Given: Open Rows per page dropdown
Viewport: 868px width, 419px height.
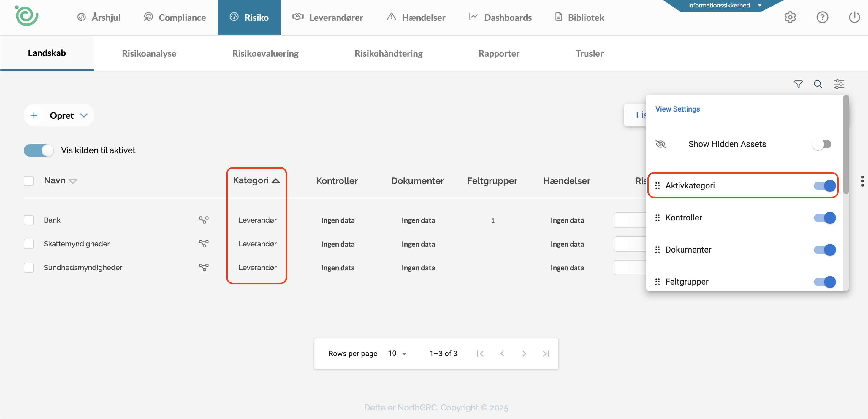Looking at the screenshot, I should [397, 353].
